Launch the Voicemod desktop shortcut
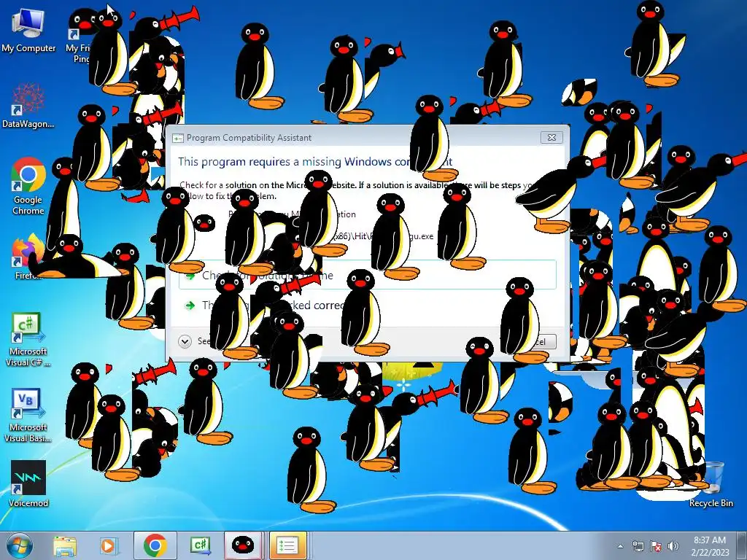747x560 pixels. 28,483
